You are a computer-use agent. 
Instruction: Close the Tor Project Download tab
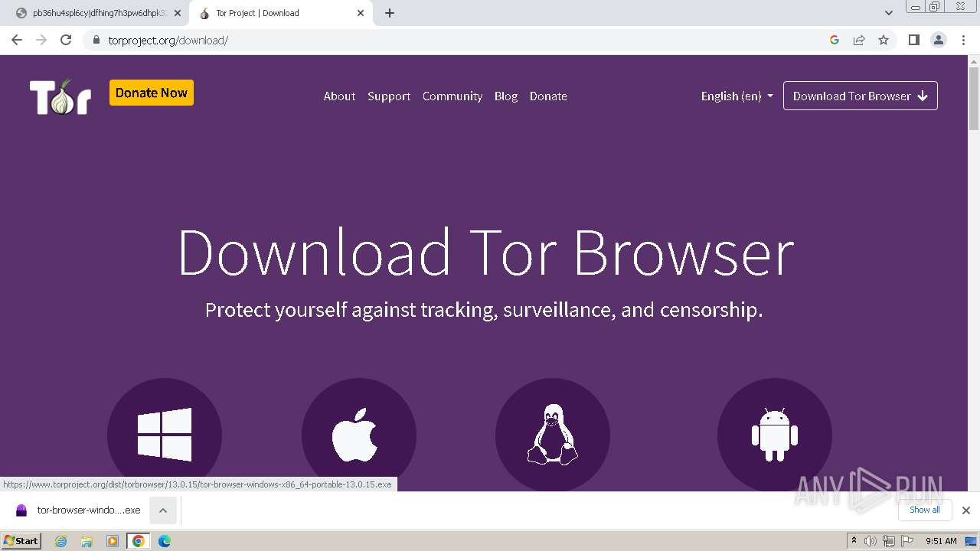tap(361, 13)
